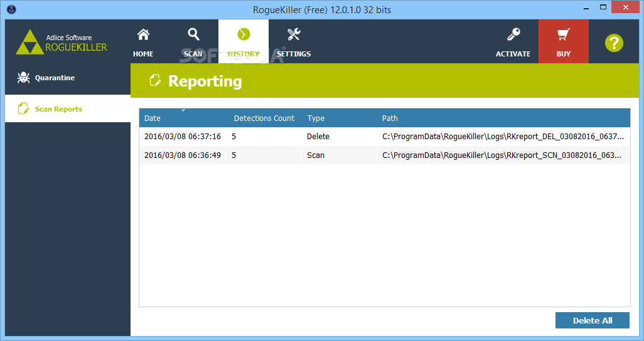Viewport: 644px width, 341px height.
Task: Click RKreport_DEL log path
Action: click(503, 137)
